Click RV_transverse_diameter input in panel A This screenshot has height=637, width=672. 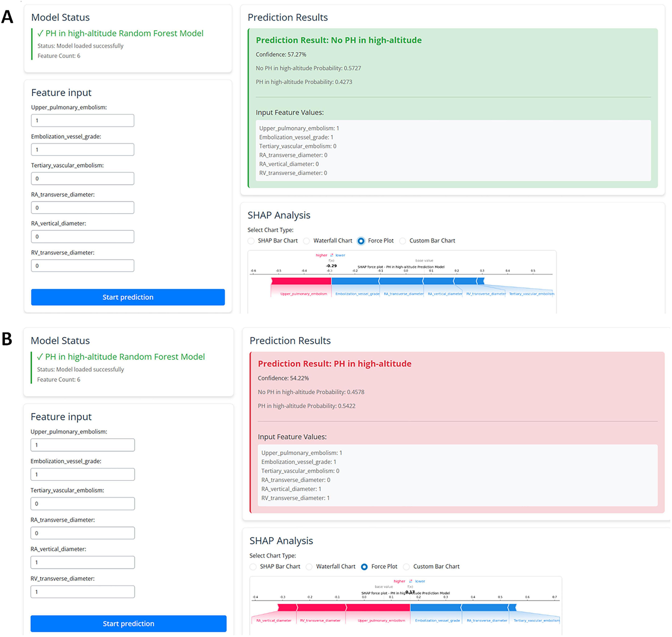point(83,266)
